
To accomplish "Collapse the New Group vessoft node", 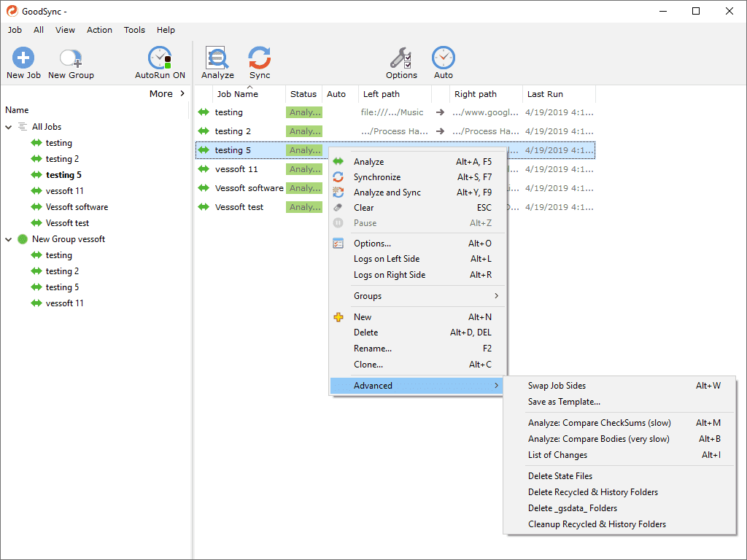I will pos(9,239).
